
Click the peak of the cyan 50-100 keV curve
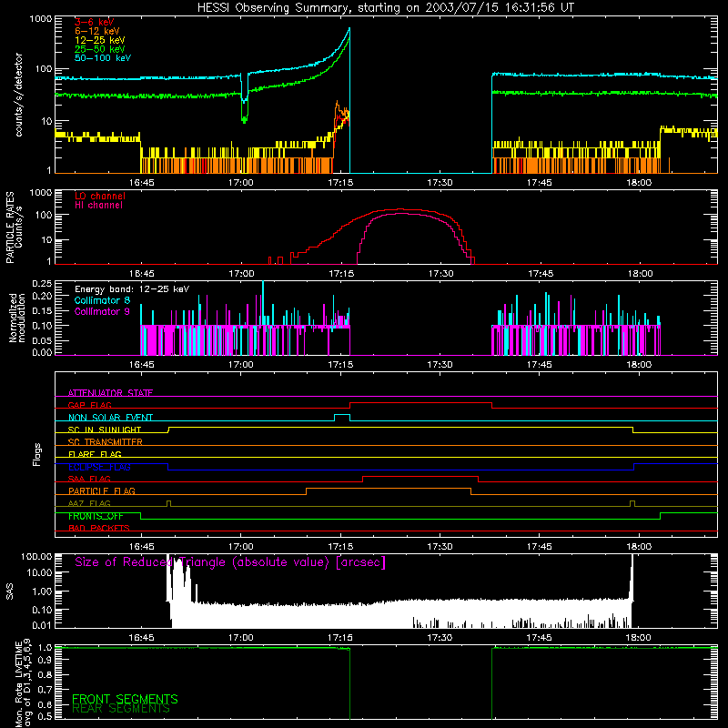[349, 29]
